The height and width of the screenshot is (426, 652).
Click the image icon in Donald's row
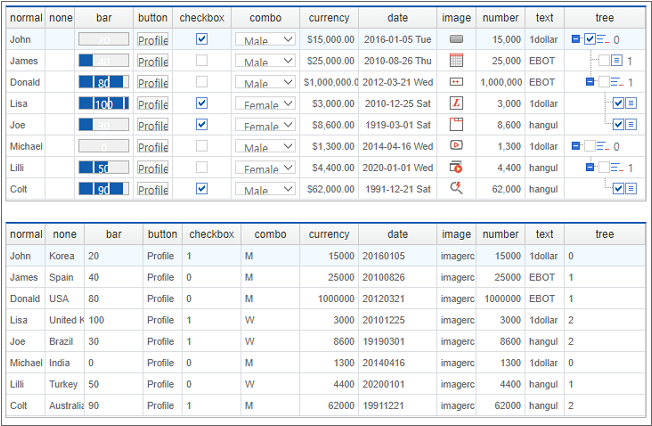(456, 82)
